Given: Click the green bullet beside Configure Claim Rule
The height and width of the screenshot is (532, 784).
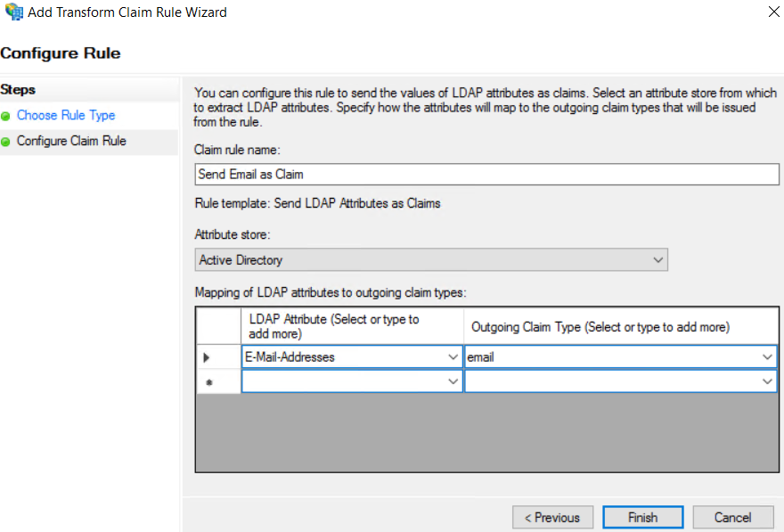Looking at the screenshot, I should tap(6, 142).
